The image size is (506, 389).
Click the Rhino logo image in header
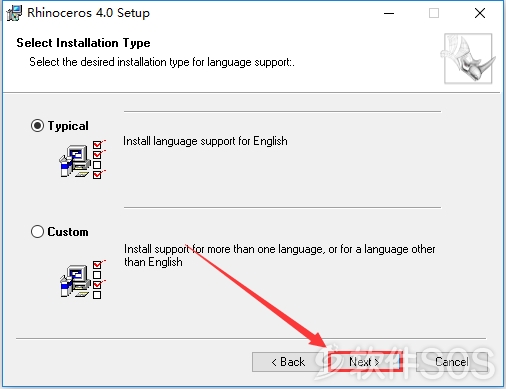tap(468, 58)
